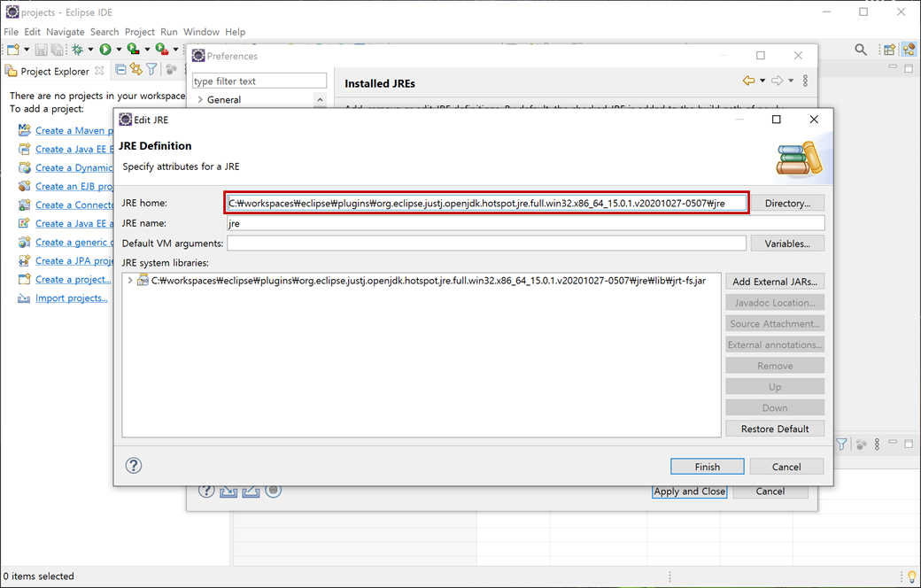Screen dimensions: 921x588
Task: Open the Project menu
Action: point(140,32)
